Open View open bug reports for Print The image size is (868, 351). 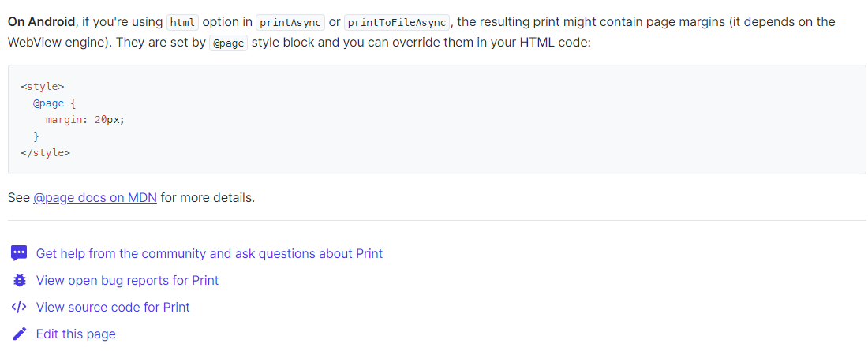click(x=127, y=280)
